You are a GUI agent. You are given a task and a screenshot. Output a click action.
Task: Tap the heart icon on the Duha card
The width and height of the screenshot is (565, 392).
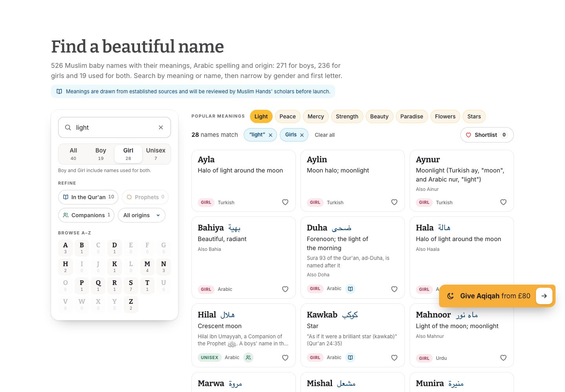[x=394, y=289]
